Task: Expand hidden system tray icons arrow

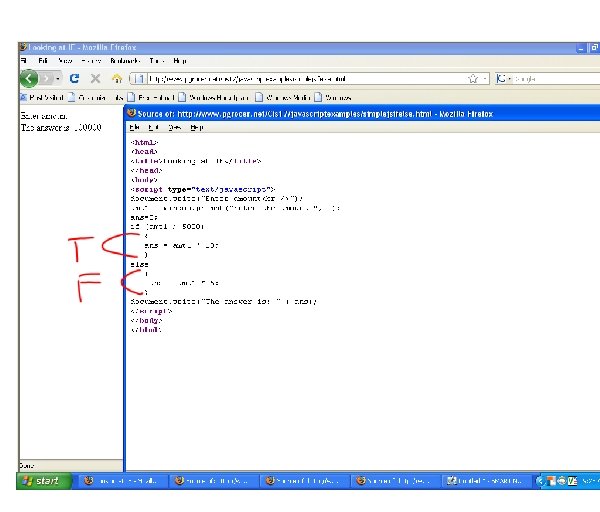Action: tap(540, 481)
